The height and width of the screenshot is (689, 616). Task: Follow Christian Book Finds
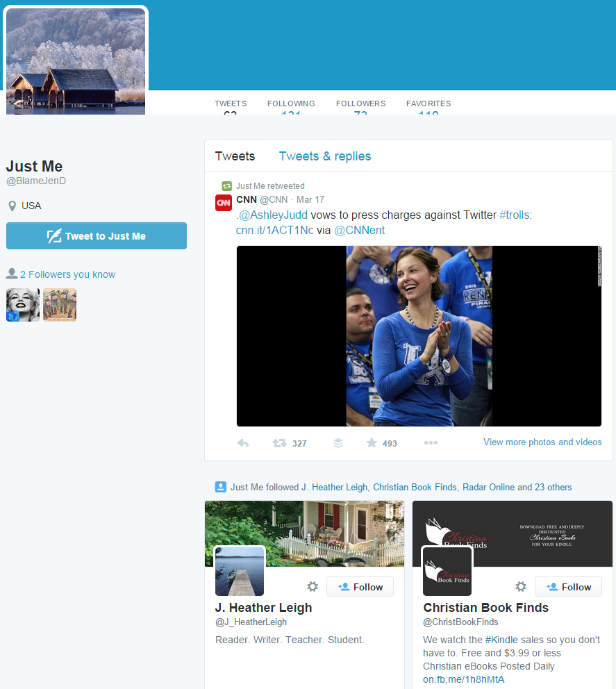click(569, 587)
